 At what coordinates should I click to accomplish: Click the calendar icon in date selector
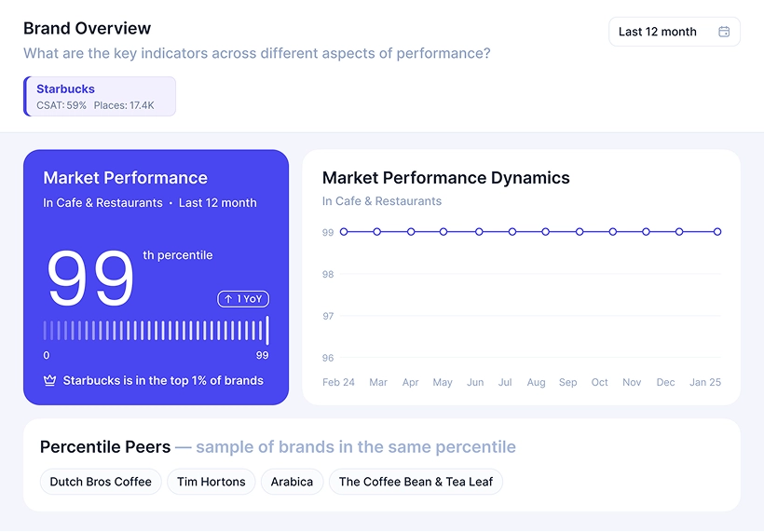coord(724,32)
